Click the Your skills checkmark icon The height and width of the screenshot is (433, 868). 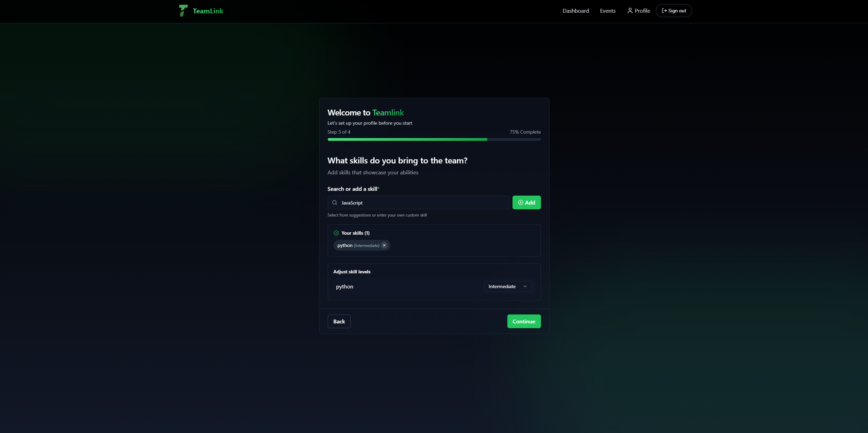pos(336,233)
